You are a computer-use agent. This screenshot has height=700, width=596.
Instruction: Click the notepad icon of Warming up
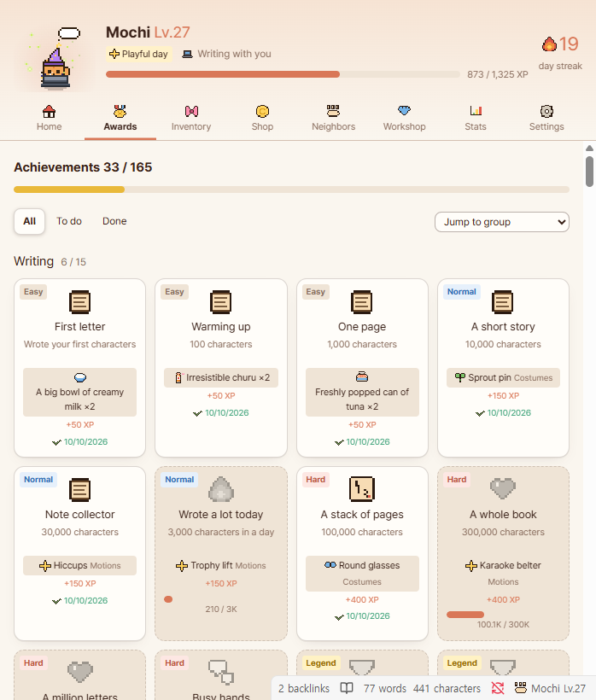[221, 302]
